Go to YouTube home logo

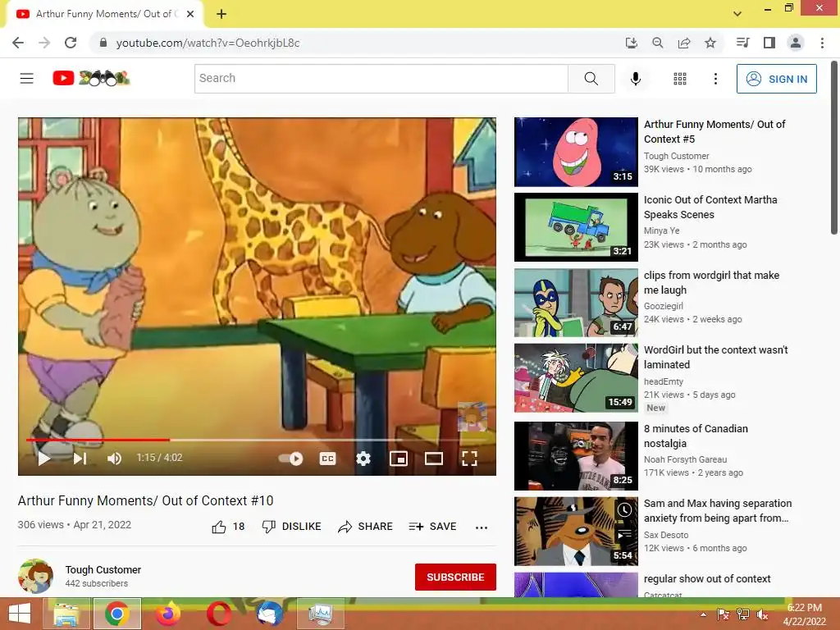(91, 78)
